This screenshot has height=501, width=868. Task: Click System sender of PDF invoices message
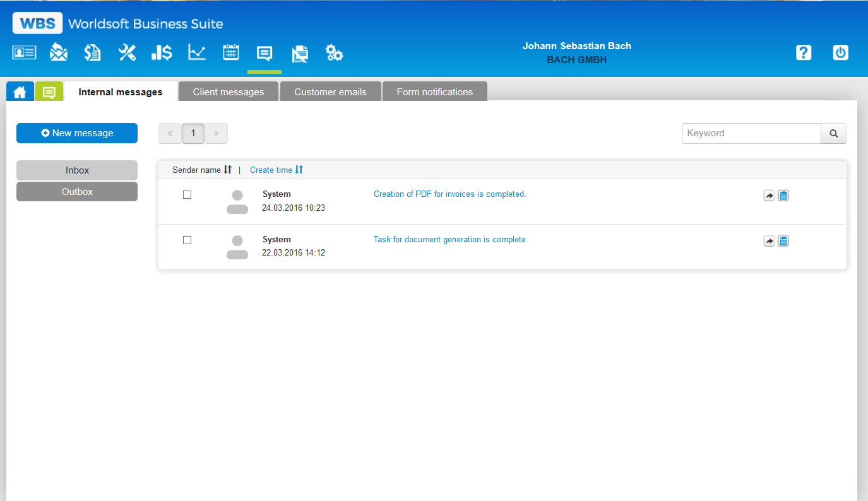[x=276, y=194]
